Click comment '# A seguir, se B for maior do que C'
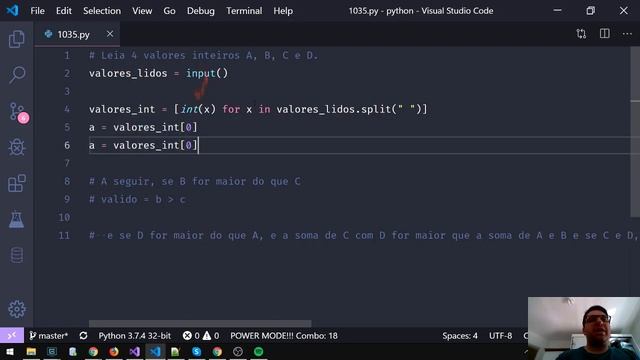 point(195,181)
